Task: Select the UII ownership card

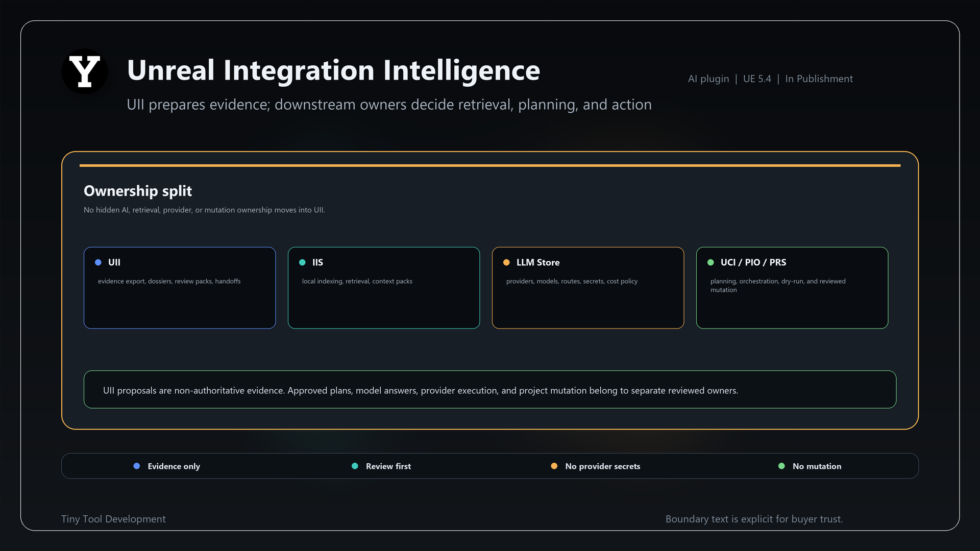Action: point(180,288)
